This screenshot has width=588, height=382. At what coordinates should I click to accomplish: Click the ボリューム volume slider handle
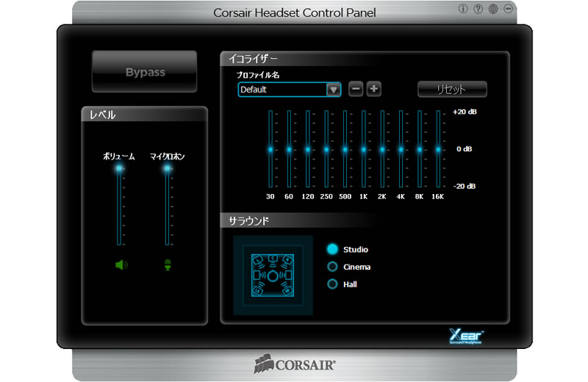tap(119, 168)
